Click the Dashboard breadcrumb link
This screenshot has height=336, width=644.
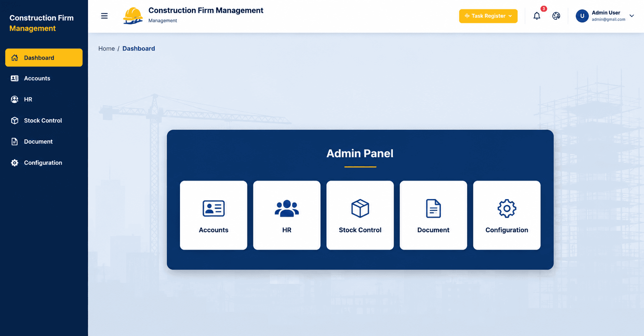coord(139,49)
